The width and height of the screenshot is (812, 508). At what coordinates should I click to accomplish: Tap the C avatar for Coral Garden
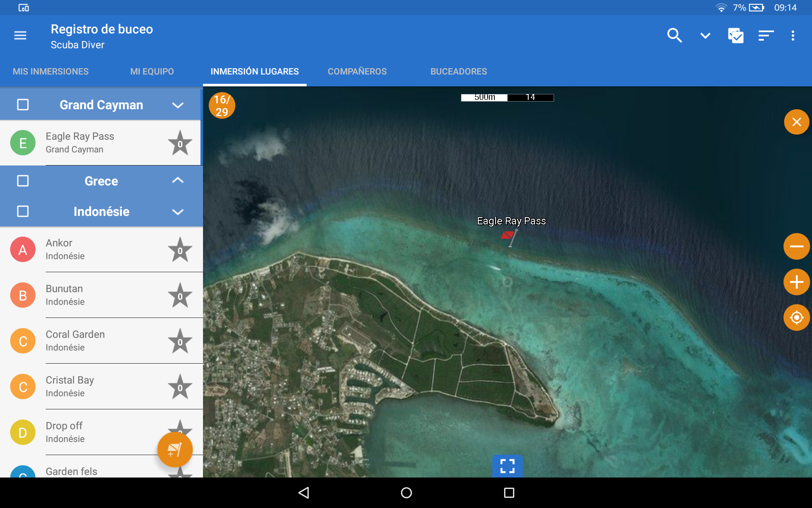[23, 341]
